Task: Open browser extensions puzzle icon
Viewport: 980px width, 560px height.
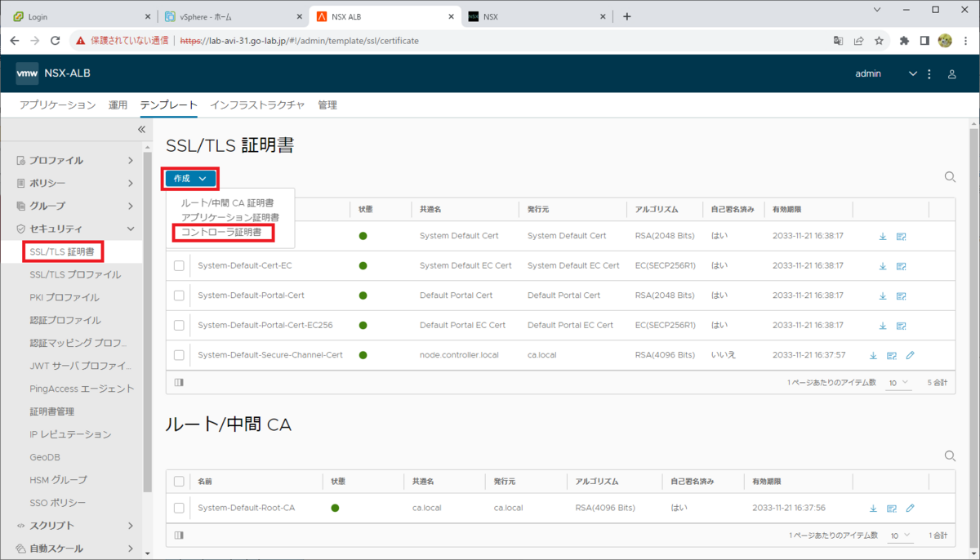Action: [904, 40]
